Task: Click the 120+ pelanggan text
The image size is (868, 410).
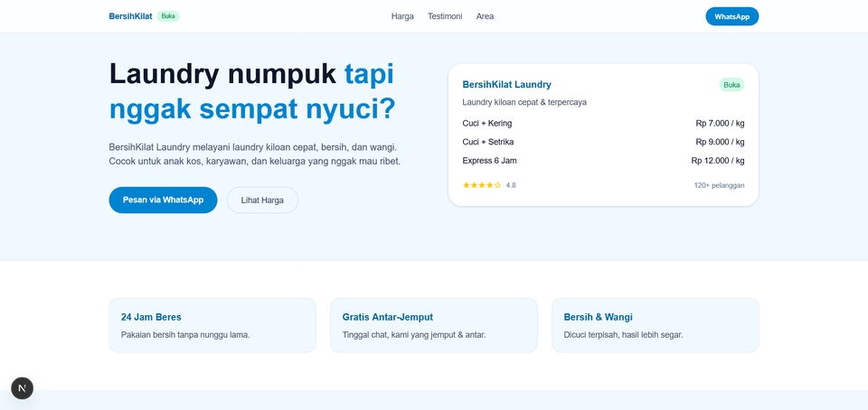Action: point(719,185)
